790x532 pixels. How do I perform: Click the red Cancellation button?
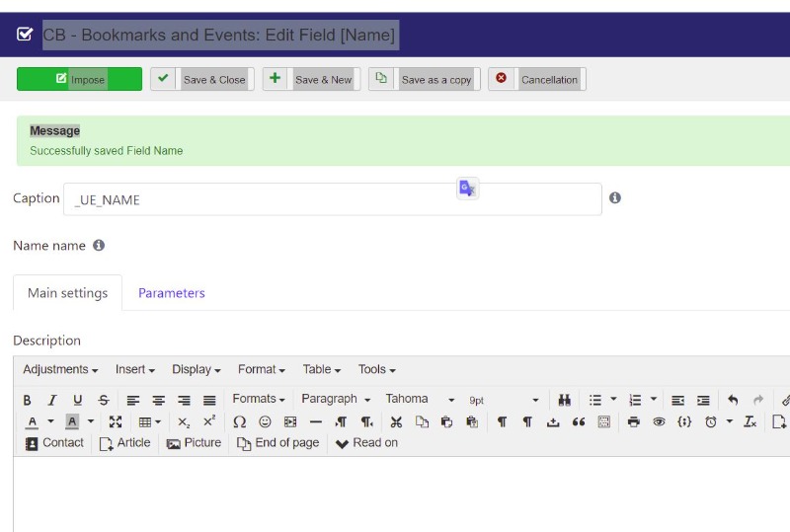(x=537, y=79)
